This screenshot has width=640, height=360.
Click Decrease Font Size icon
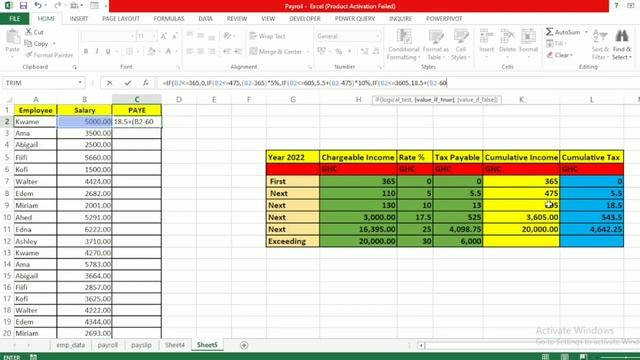click(175, 36)
